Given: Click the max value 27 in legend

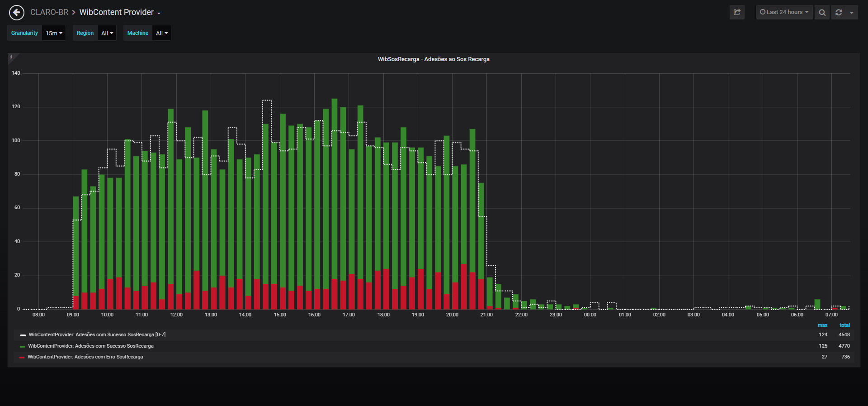Looking at the screenshot, I should tap(825, 357).
